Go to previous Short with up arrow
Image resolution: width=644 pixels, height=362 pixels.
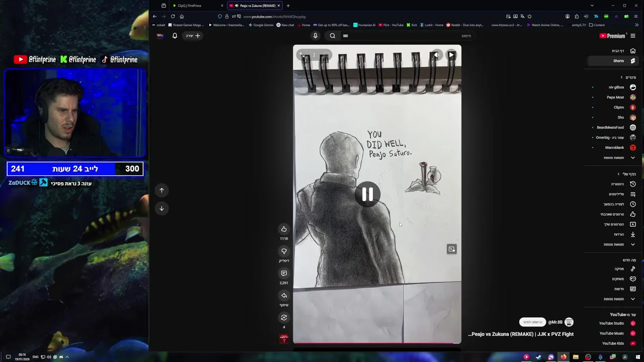[x=162, y=190]
